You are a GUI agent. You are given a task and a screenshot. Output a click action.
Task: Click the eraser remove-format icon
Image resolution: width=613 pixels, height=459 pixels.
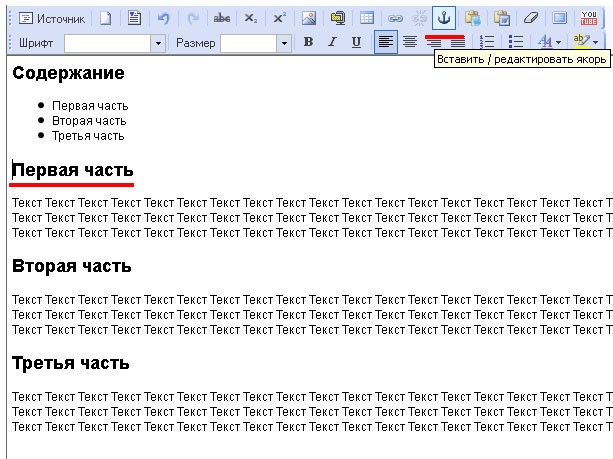(531, 18)
